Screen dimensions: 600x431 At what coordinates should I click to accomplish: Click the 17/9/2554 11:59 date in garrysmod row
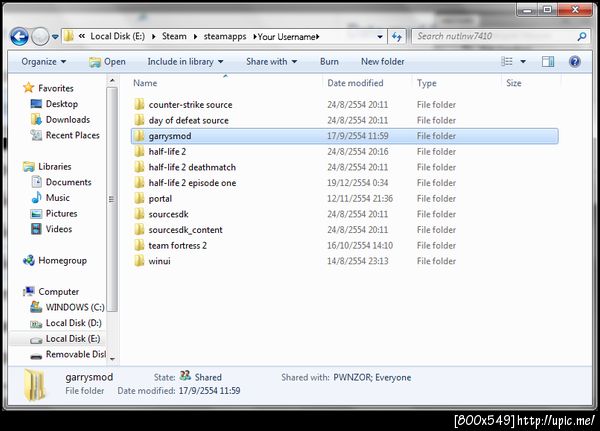click(357, 136)
